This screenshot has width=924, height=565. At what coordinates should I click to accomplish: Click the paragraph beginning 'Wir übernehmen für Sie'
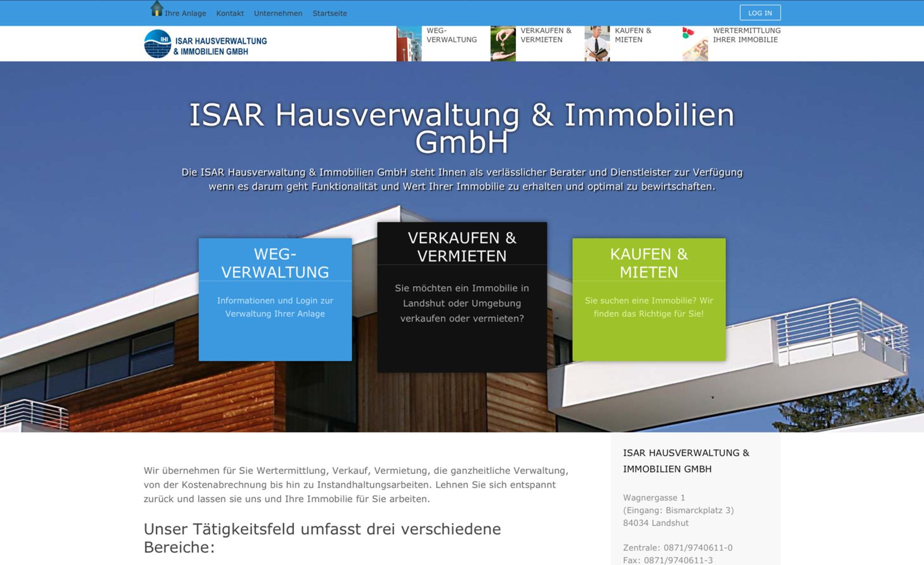point(356,485)
